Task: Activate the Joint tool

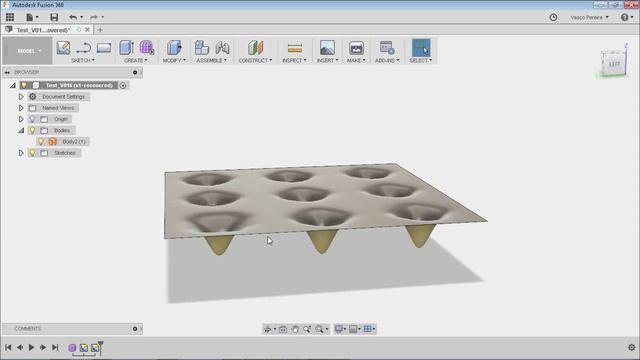Action: 222,48
